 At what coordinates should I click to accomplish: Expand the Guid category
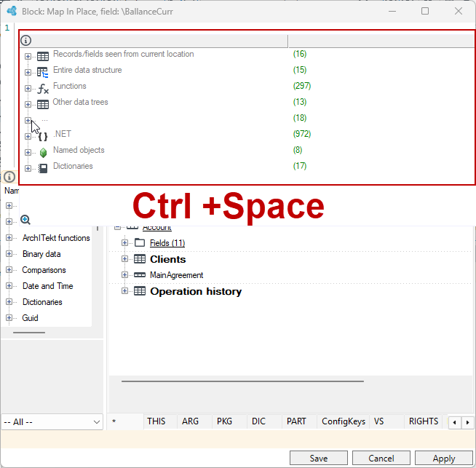9,318
